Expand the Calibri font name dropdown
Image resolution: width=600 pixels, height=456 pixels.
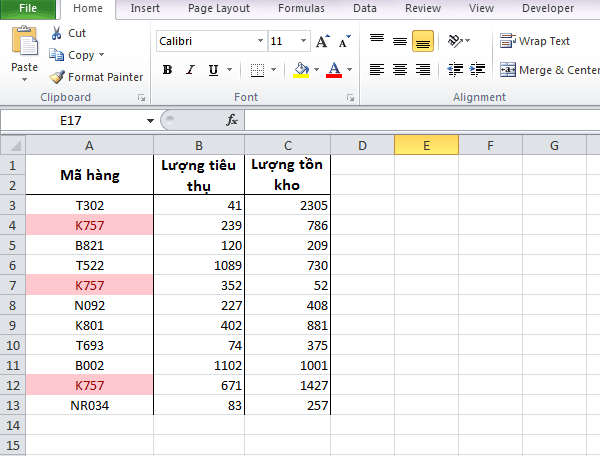pos(260,41)
